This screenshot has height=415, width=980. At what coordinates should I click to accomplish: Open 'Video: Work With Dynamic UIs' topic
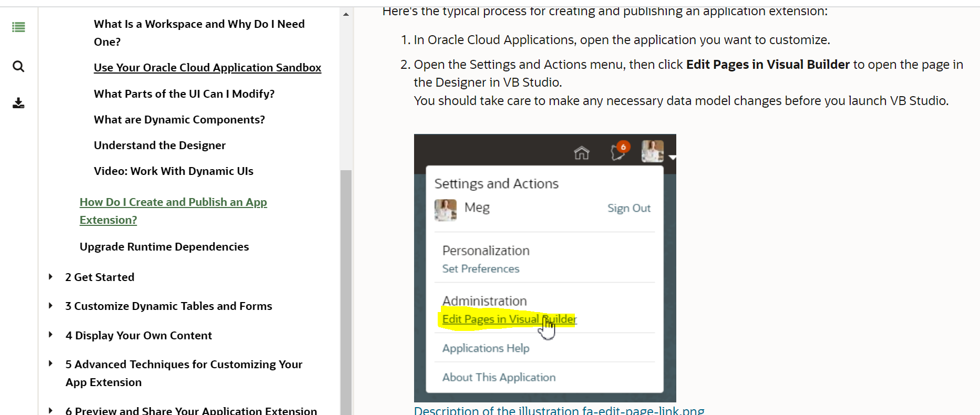(x=173, y=171)
